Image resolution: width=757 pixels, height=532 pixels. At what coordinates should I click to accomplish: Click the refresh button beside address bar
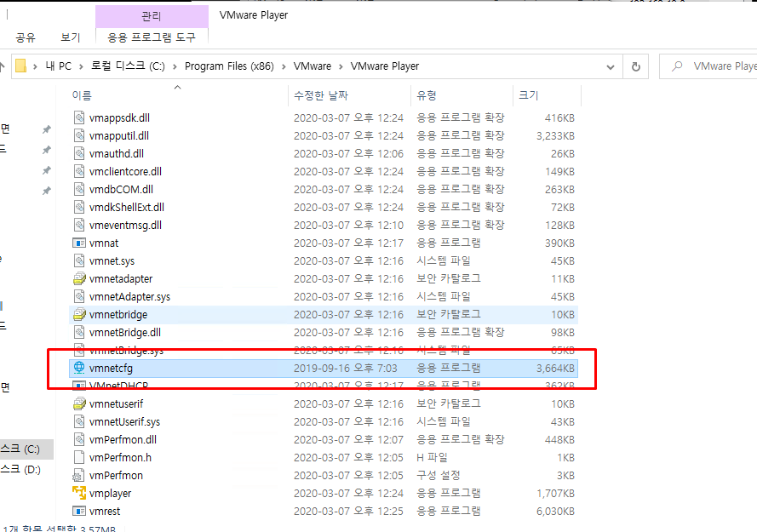[x=636, y=66]
